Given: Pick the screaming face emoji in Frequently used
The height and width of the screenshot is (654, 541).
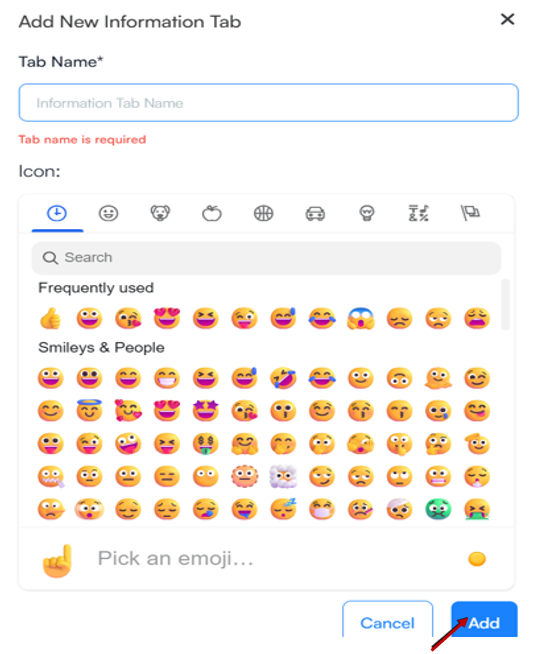Looking at the screenshot, I should pos(361,319).
